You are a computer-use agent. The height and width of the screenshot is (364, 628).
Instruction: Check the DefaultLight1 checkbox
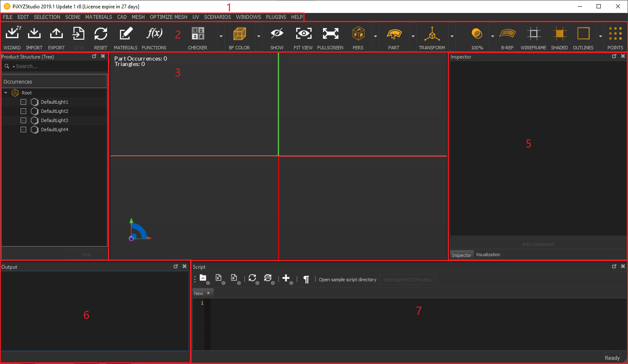[x=23, y=102]
